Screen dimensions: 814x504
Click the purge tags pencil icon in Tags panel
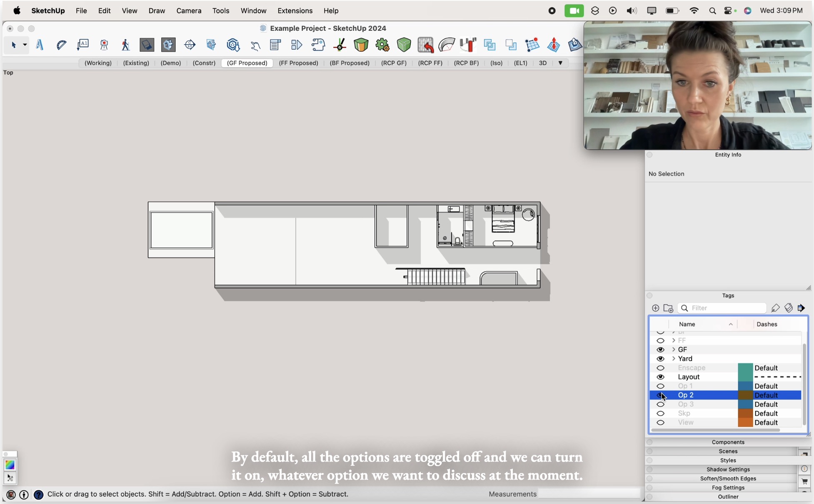coord(775,308)
